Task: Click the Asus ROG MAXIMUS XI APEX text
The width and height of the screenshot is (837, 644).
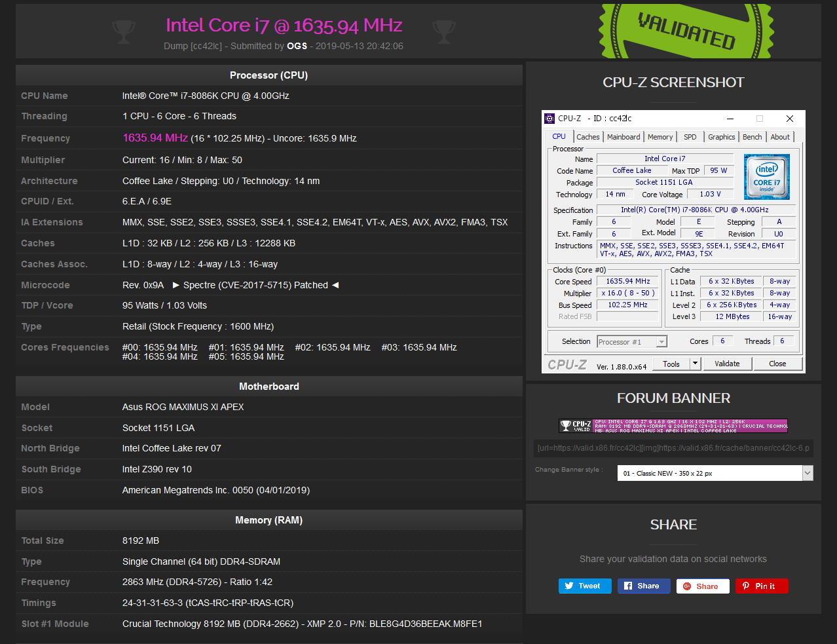Action: 183,407
